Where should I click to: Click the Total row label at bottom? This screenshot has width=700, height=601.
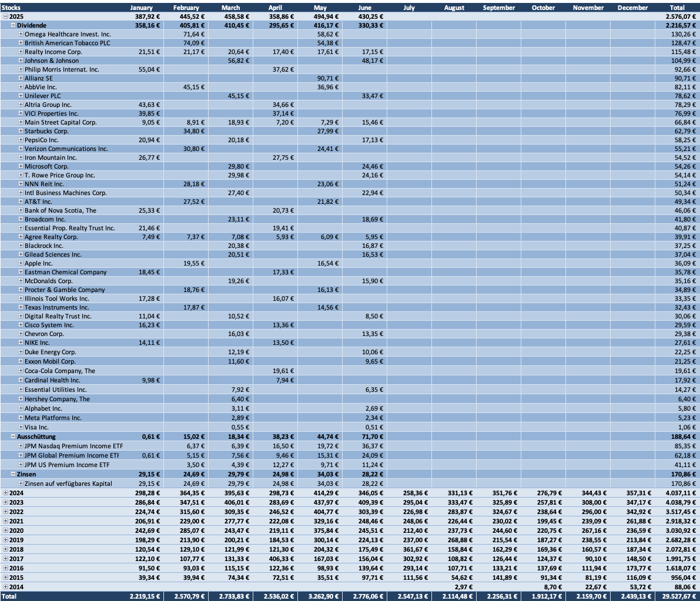coord(9,596)
